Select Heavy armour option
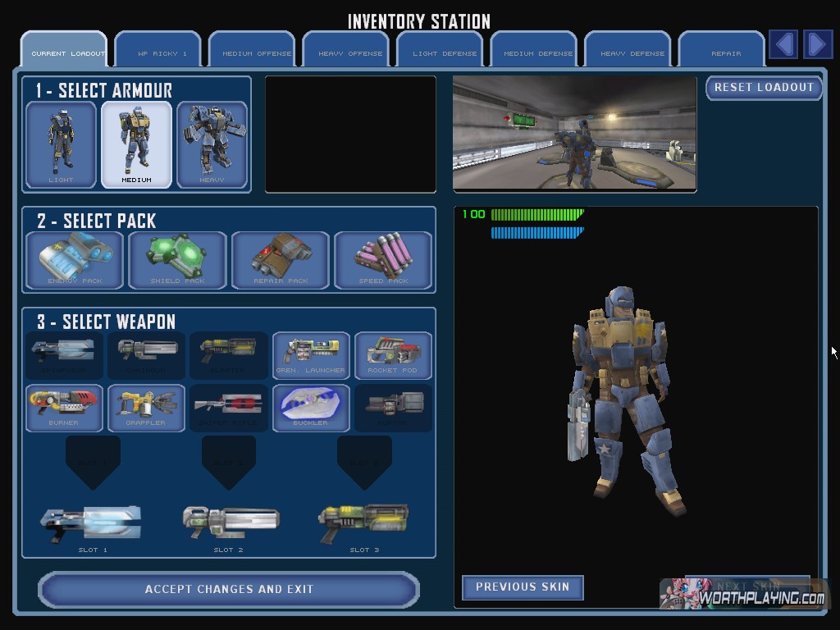 click(212, 144)
